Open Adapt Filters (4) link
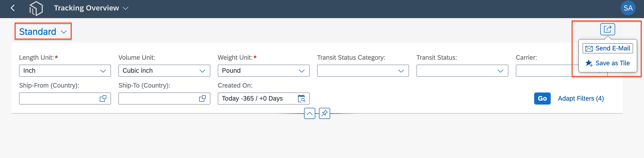Image resolution: width=644 pixels, height=158 pixels. pyautogui.click(x=580, y=99)
